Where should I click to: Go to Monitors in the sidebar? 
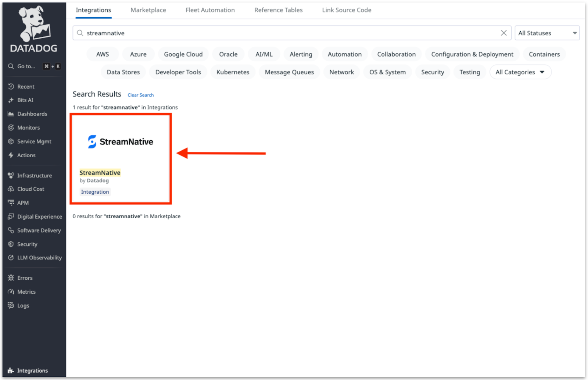28,128
